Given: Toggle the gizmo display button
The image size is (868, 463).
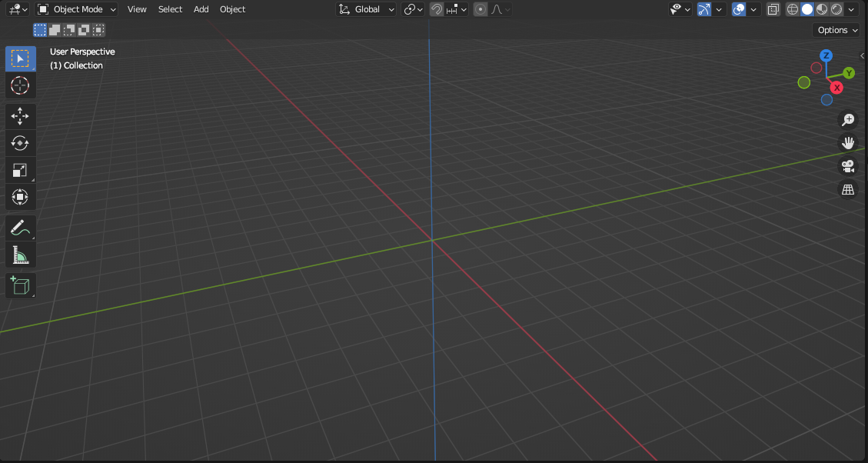Looking at the screenshot, I should click(704, 9).
